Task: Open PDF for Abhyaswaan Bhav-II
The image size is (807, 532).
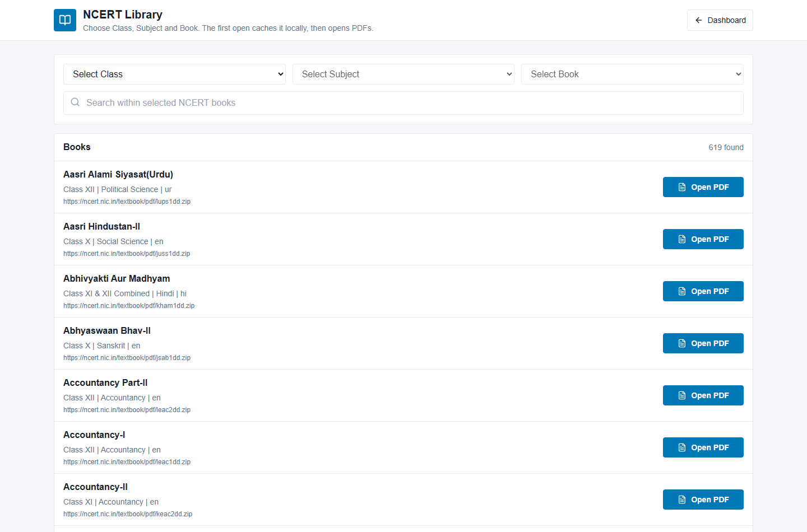Action: pos(703,343)
